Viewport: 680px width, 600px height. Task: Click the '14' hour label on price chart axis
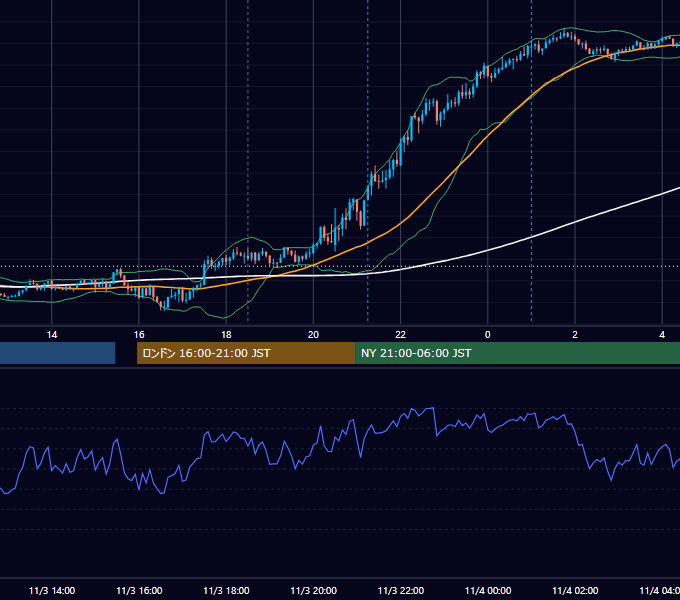pyautogui.click(x=52, y=335)
